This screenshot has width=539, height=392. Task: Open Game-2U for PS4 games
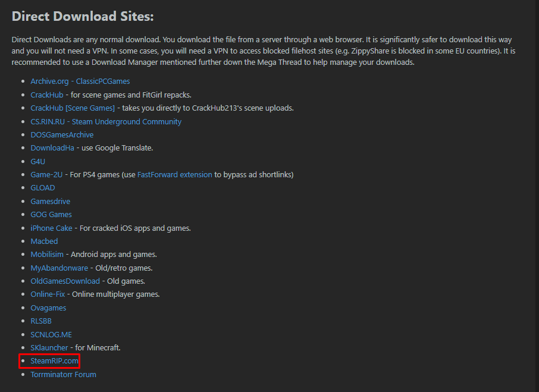[x=46, y=174]
